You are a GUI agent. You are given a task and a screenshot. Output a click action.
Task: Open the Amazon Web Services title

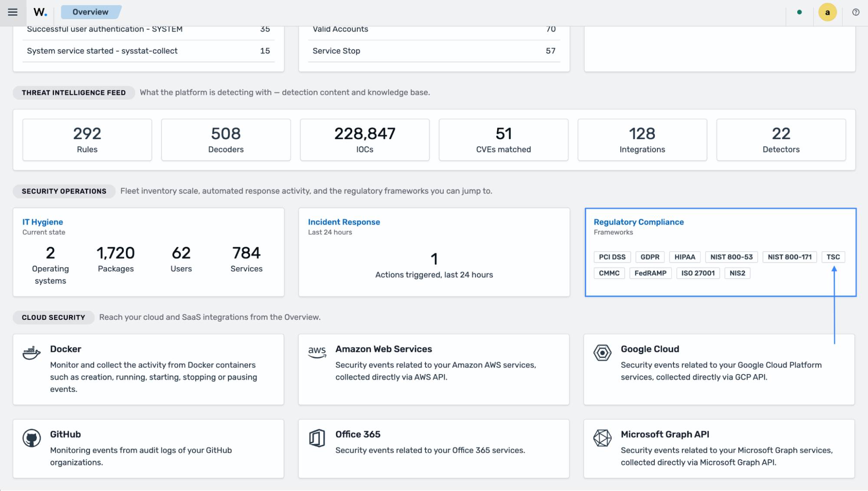[x=383, y=349]
